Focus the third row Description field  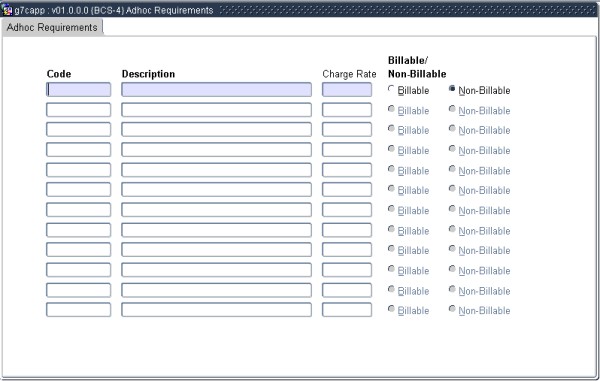217,129
